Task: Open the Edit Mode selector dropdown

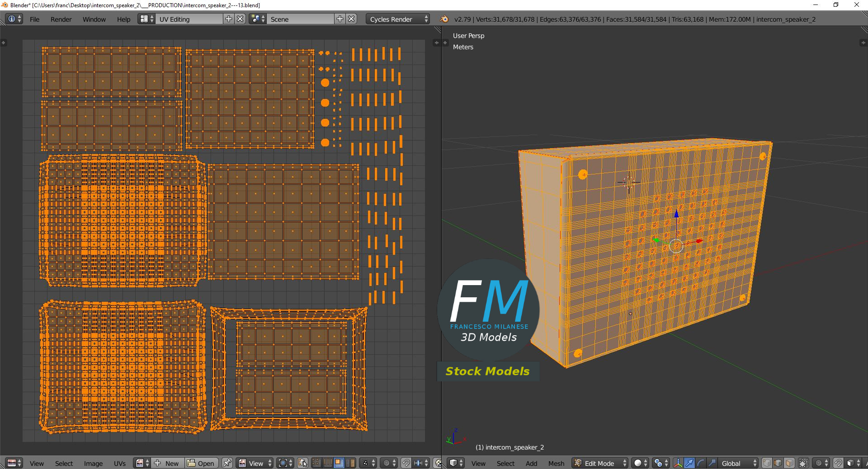Action: pos(600,463)
